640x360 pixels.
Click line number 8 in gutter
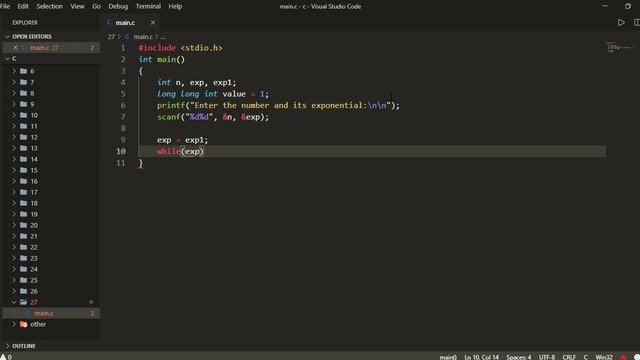click(123, 128)
